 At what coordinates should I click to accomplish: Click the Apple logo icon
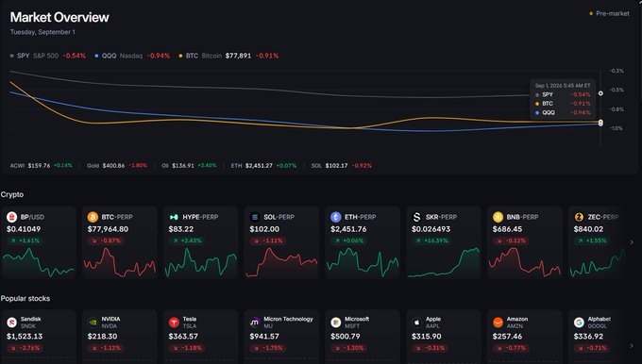417,323
